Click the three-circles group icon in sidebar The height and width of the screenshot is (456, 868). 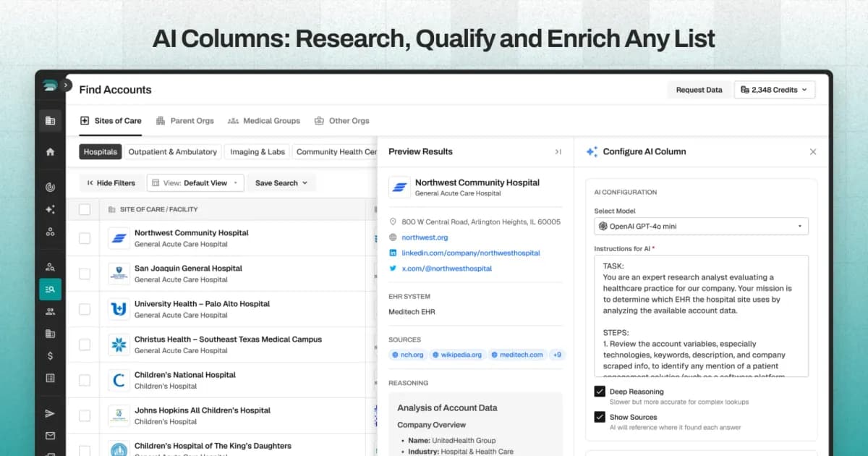point(50,232)
